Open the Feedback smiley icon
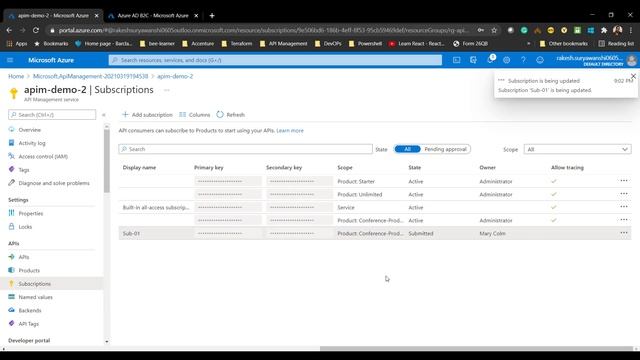The width and height of the screenshot is (640, 360). click(540, 60)
